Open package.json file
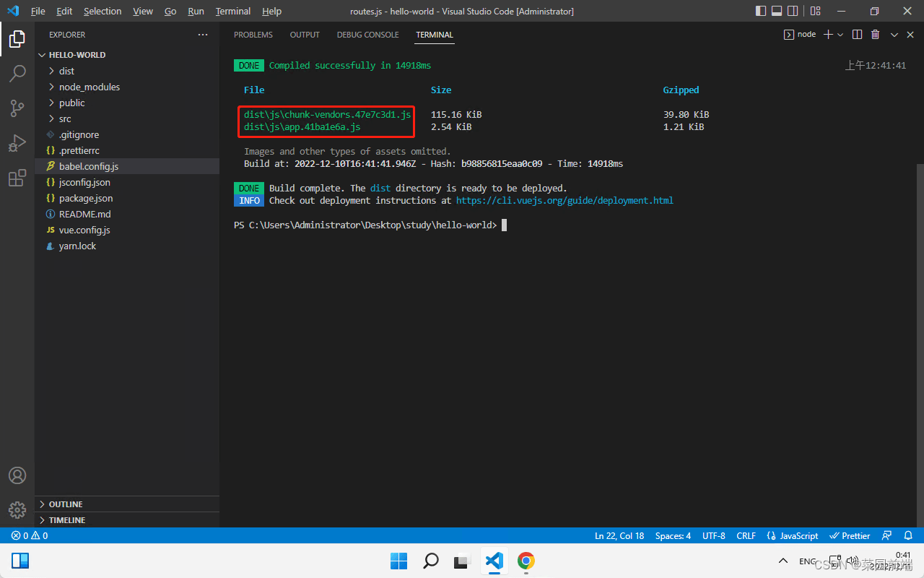 [x=127, y=198]
